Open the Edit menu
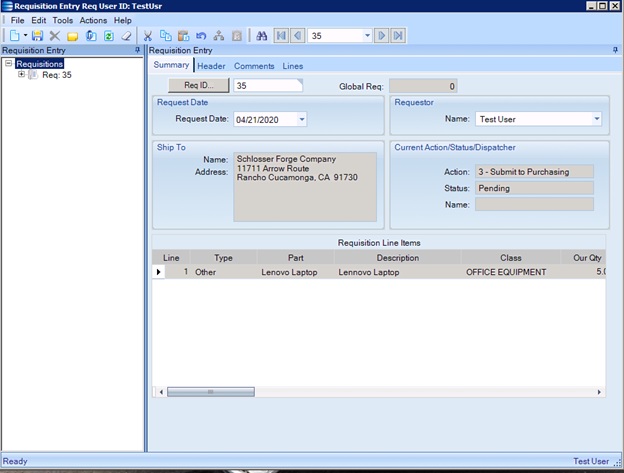624x473 pixels. (x=39, y=20)
